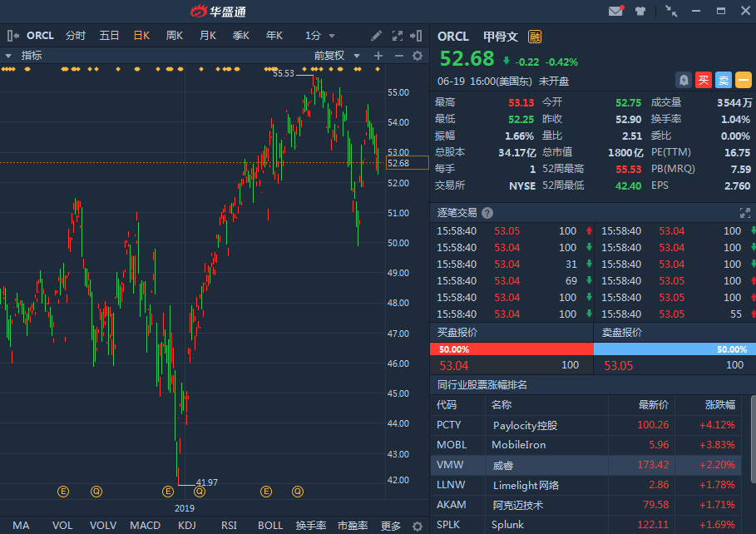This screenshot has height=534, width=756.
Task: Collapse the 指标 panel triangle
Action: tap(8, 56)
